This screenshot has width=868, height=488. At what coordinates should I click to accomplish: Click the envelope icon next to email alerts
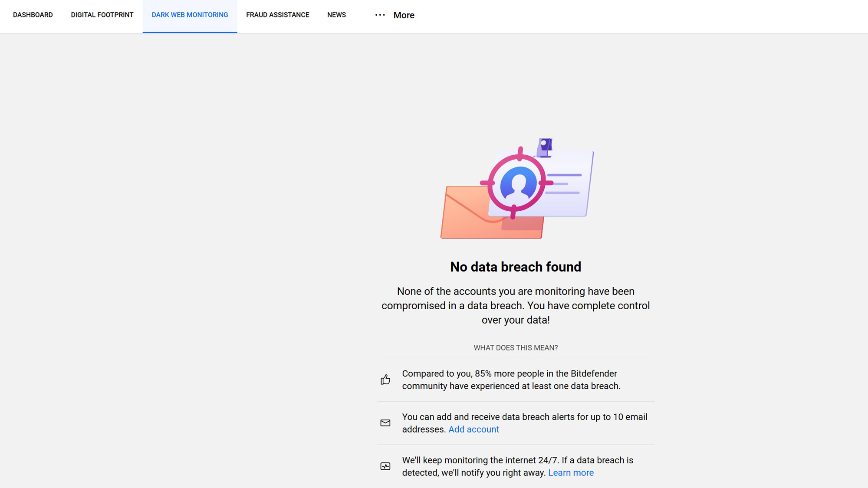[385, 423]
